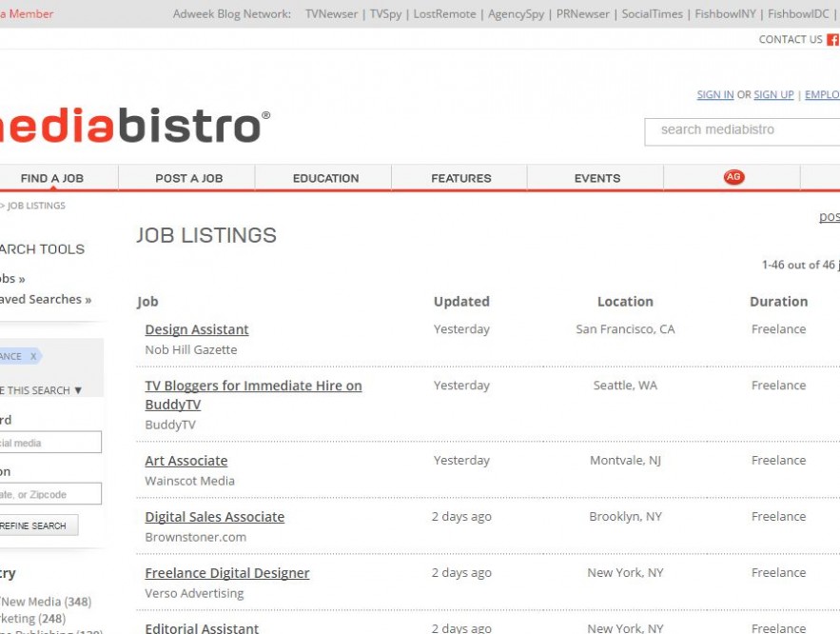This screenshot has width=840, height=634.
Task: Switch to the Education tab
Action: tap(325, 178)
